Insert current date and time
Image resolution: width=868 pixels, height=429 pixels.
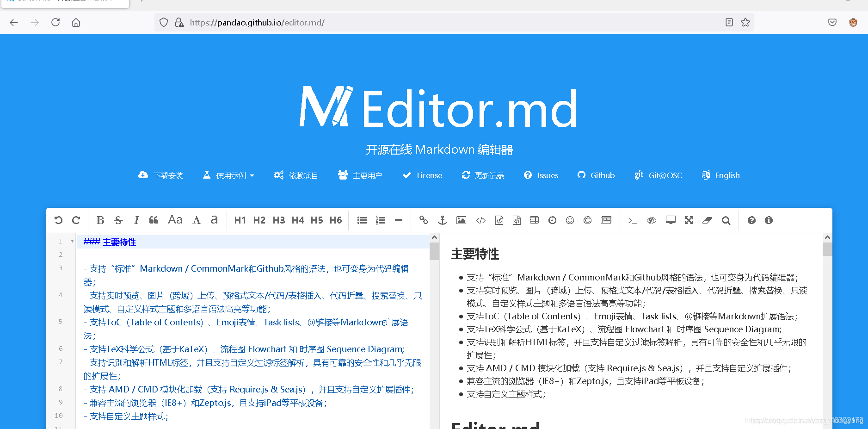552,220
